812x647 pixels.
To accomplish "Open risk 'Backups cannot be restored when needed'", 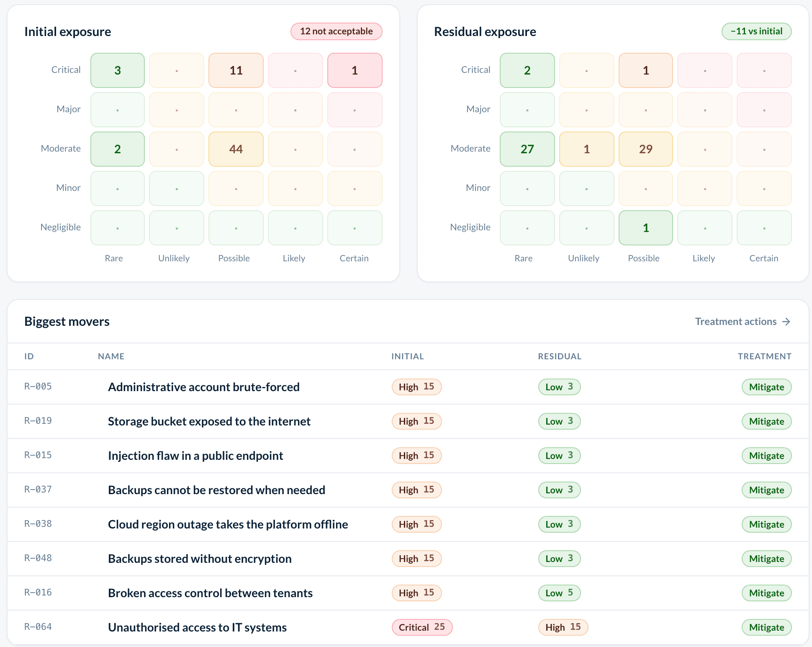I will 216,490.
